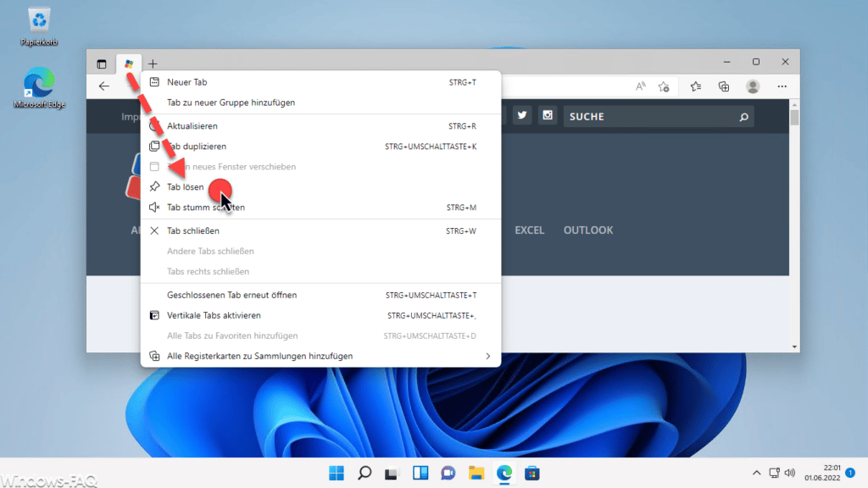868x488 pixels.
Task: Click the X icon beside Tab schließen
Action: tap(154, 230)
